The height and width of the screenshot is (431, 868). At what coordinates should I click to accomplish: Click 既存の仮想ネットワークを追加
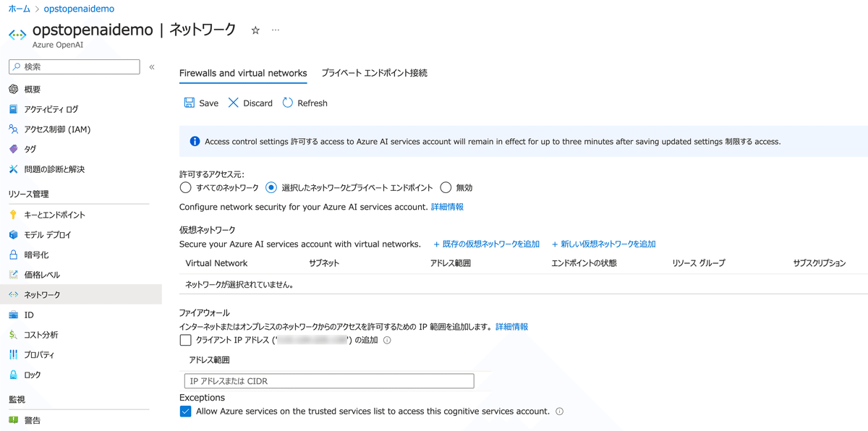(486, 244)
